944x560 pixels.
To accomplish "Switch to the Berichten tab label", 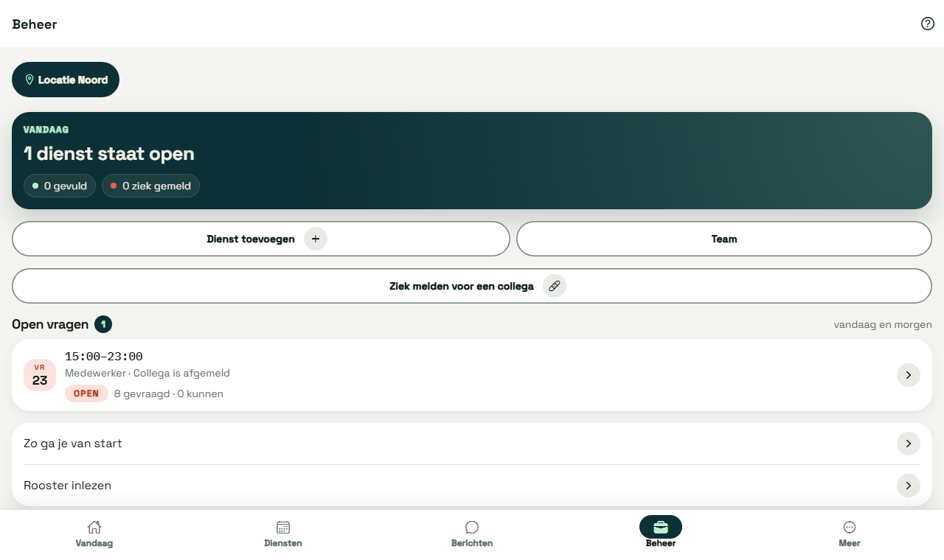I will (x=472, y=543).
